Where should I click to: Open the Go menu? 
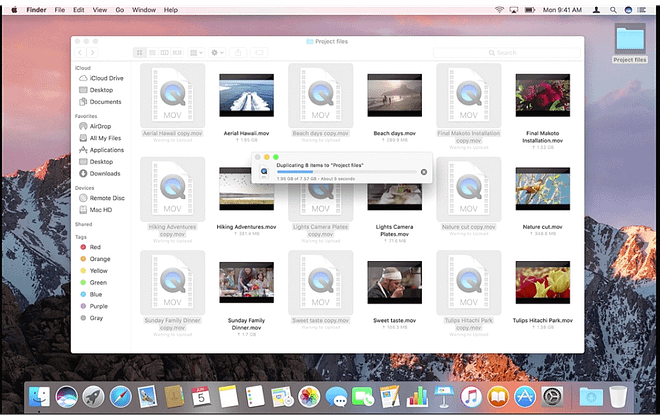tap(120, 9)
